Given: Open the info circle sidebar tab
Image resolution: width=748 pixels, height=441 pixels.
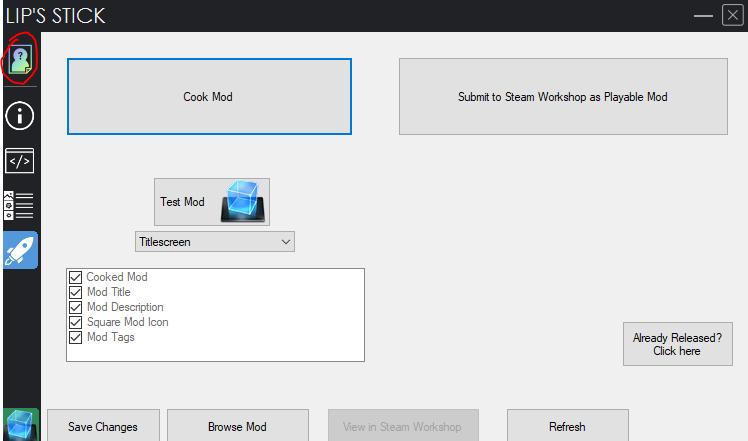Looking at the screenshot, I should click(x=20, y=116).
